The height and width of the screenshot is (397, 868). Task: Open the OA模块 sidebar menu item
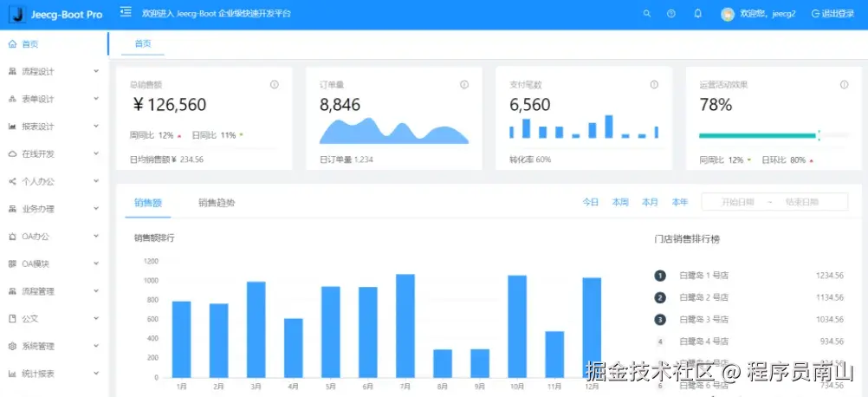(x=55, y=264)
